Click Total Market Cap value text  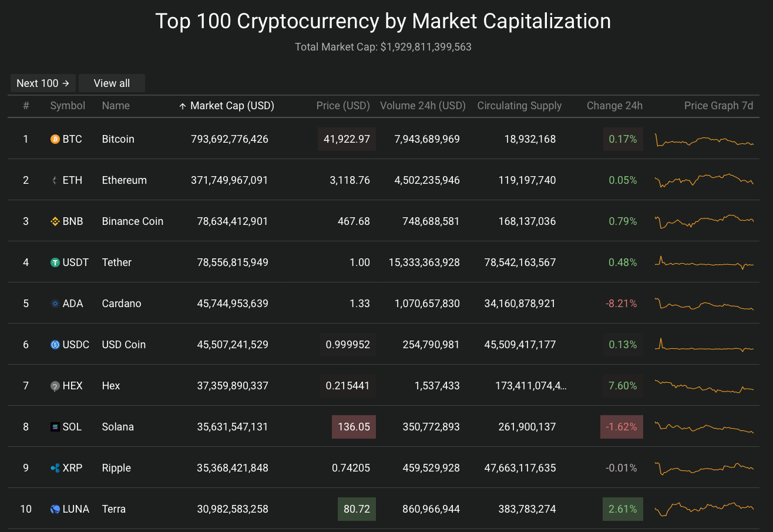(x=426, y=47)
